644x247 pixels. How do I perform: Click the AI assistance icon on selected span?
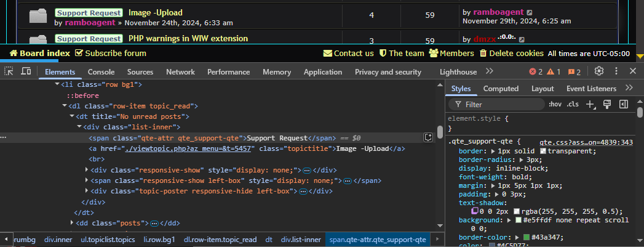pyautogui.click(x=428, y=137)
